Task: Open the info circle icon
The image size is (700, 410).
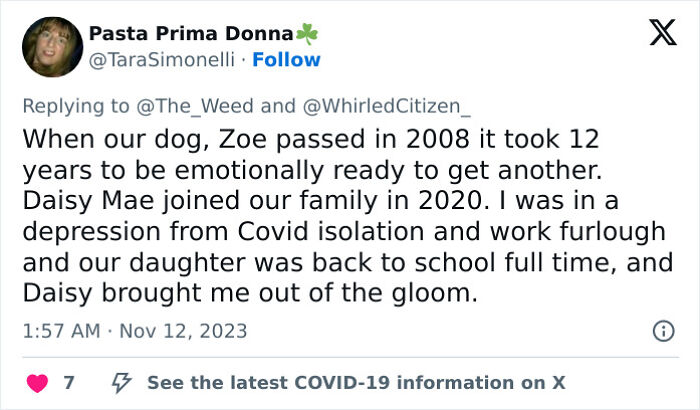Action: pos(662,330)
